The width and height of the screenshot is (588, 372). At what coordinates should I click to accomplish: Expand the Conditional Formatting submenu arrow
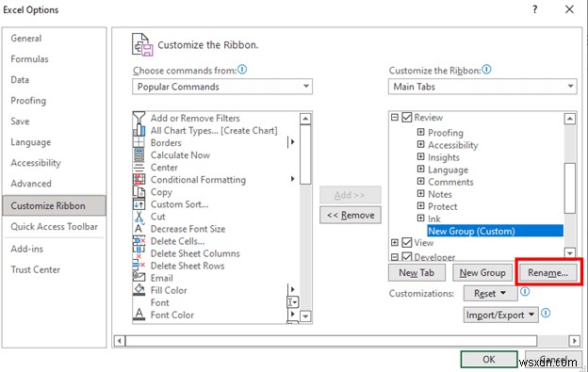(292, 179)
